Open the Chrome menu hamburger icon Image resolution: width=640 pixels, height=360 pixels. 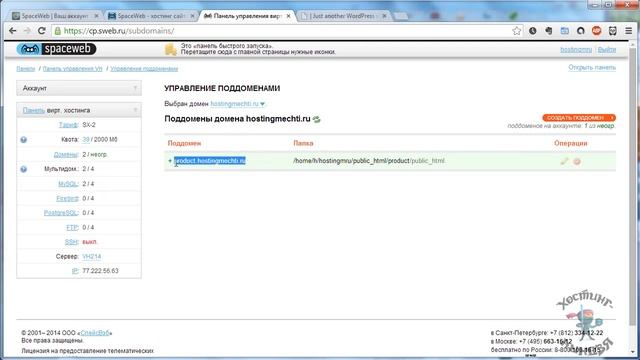click(x=629, y=31)
